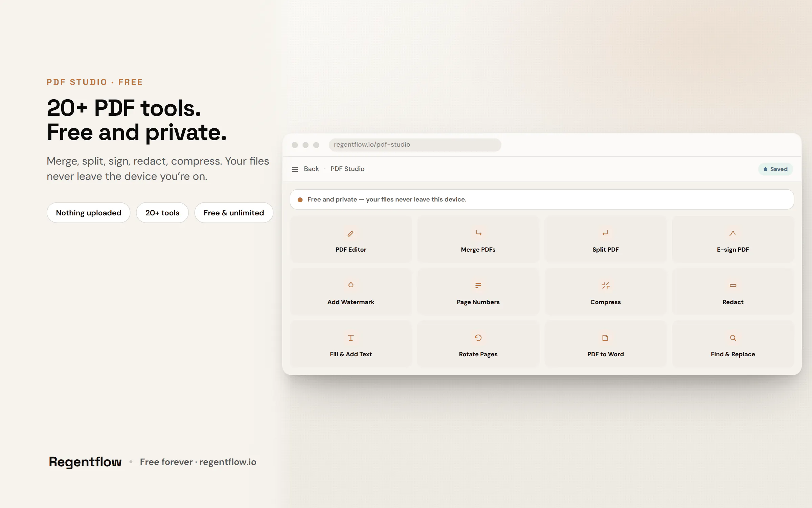Click the "20+ PDF tools." headline
Image resolution: width=812 pixels, height=508 pixels.
[124, 108]
